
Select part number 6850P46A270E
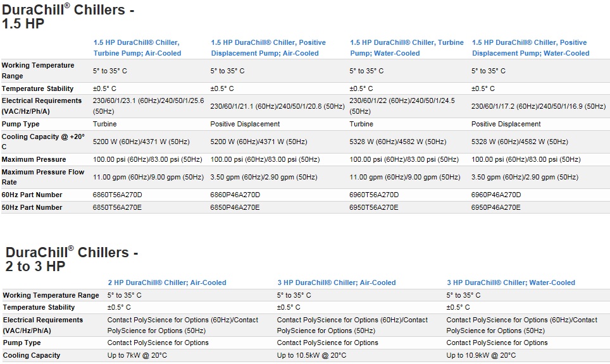click(235, 207)
